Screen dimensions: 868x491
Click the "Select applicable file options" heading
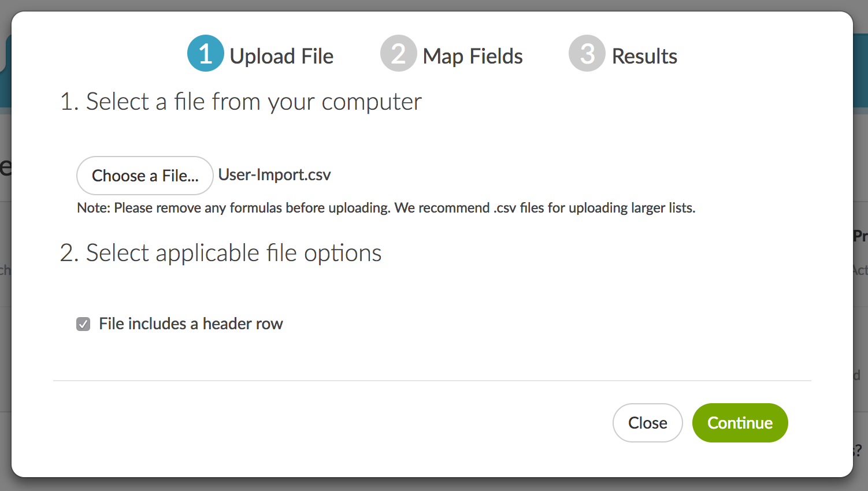(221, 253)
